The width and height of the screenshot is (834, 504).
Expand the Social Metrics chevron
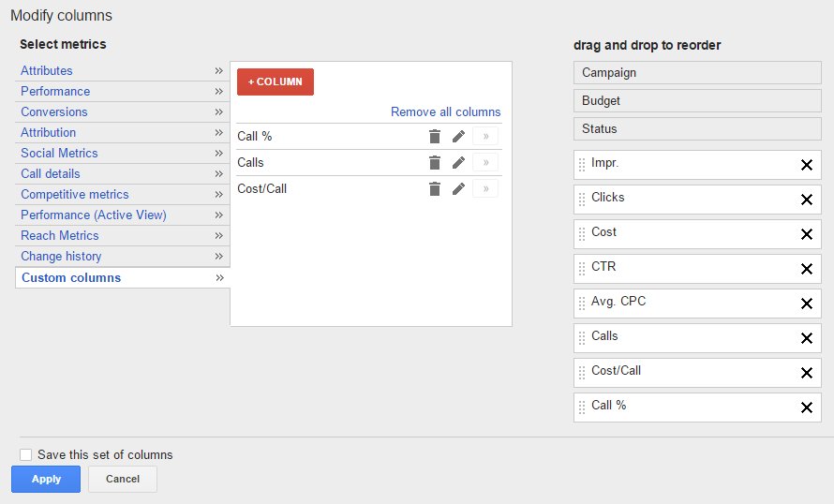click(x=218, y=153)
